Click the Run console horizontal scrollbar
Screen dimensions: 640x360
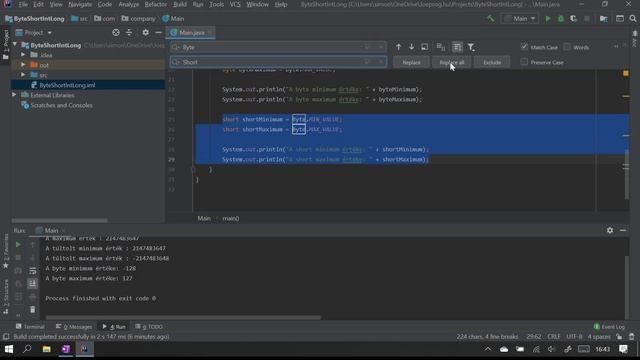coord(183,317)
